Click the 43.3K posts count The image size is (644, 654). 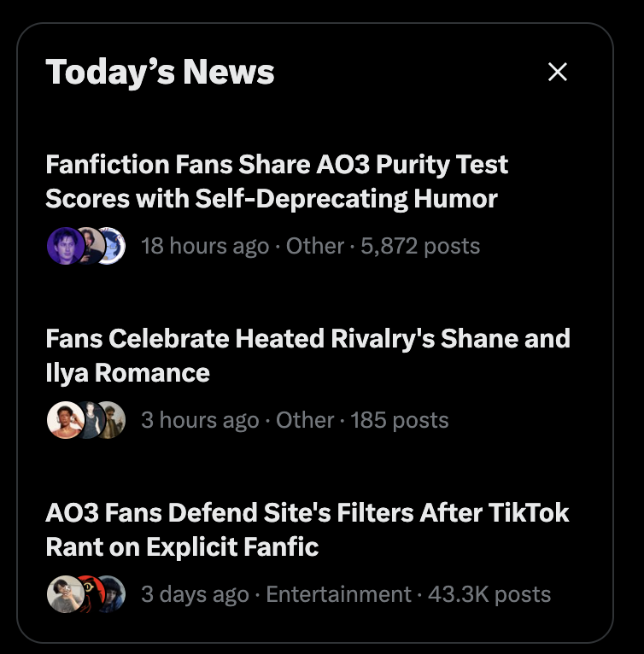tap(489, 594)
